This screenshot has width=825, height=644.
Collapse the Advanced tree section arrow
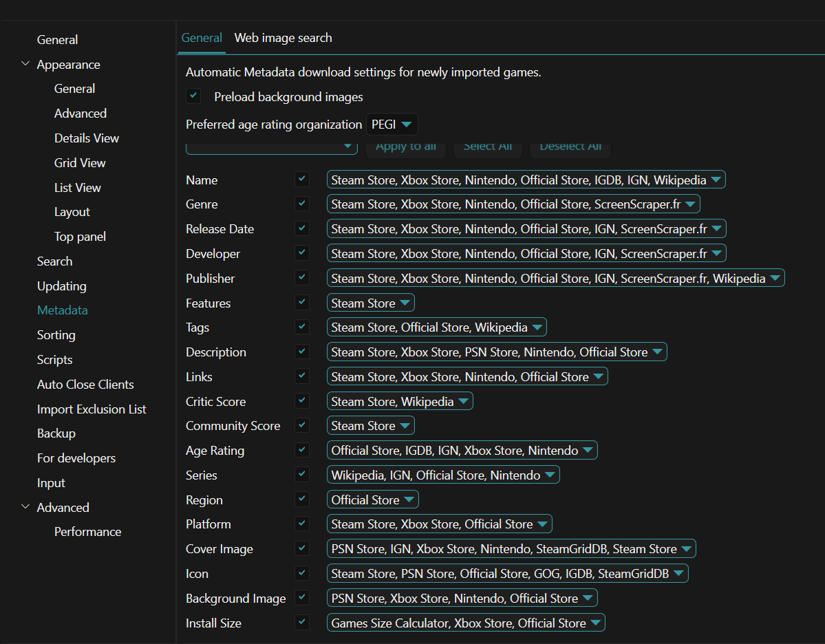pyautogui.click(x=25, y=506)
